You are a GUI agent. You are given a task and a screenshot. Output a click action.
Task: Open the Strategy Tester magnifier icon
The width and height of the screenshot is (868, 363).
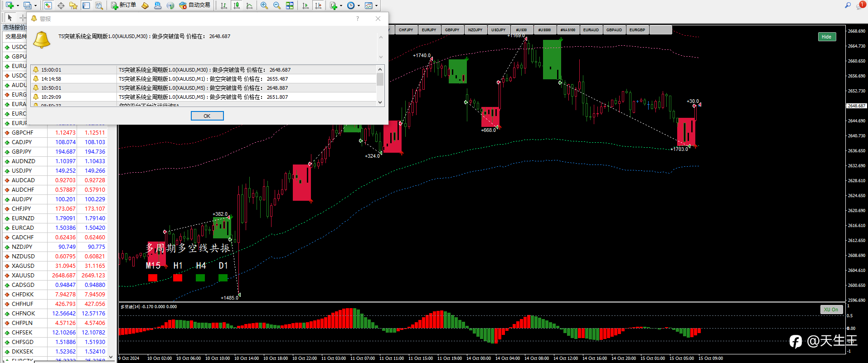tap(99, 5)
